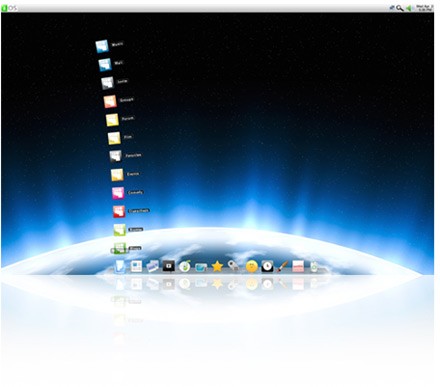Open the Favorites stack item
This screenshot has height=387, width=440.
coord(116,156)
